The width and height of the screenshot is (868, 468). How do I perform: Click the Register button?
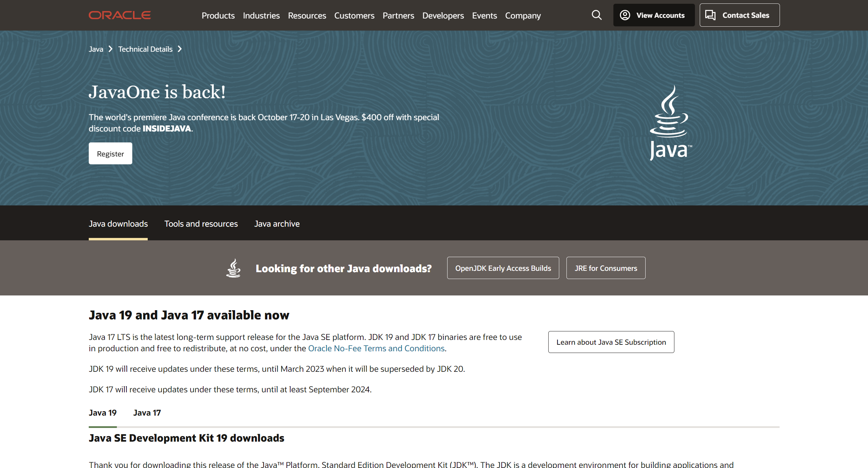tap(110, 153)
